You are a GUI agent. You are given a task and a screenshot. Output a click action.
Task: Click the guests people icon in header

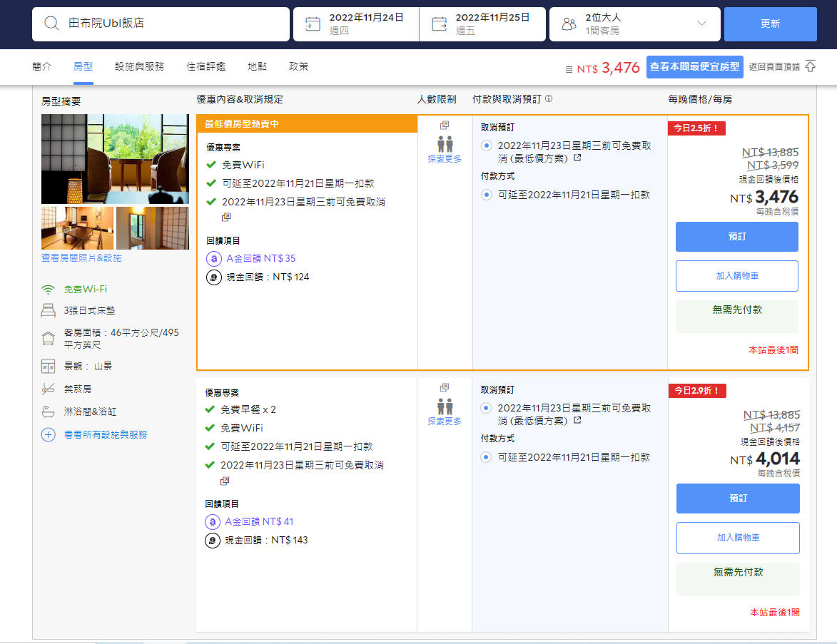(x=568, y=24)
